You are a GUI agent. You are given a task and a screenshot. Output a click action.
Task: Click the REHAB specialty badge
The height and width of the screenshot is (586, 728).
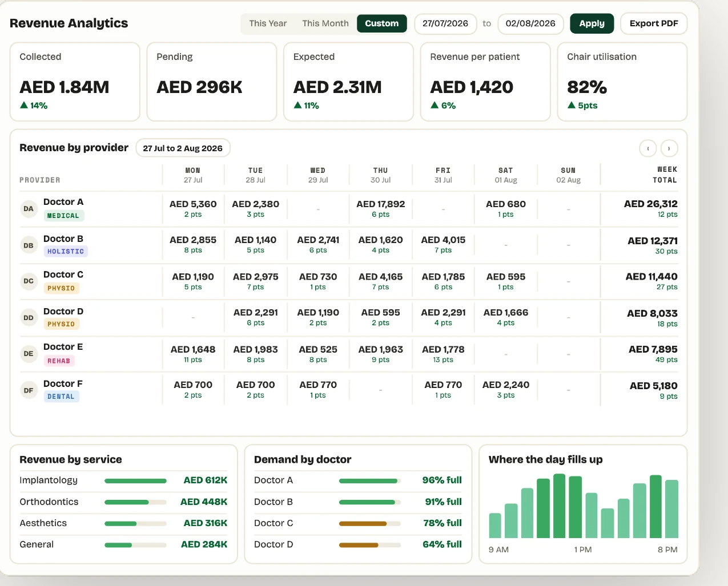coord(59,361)
